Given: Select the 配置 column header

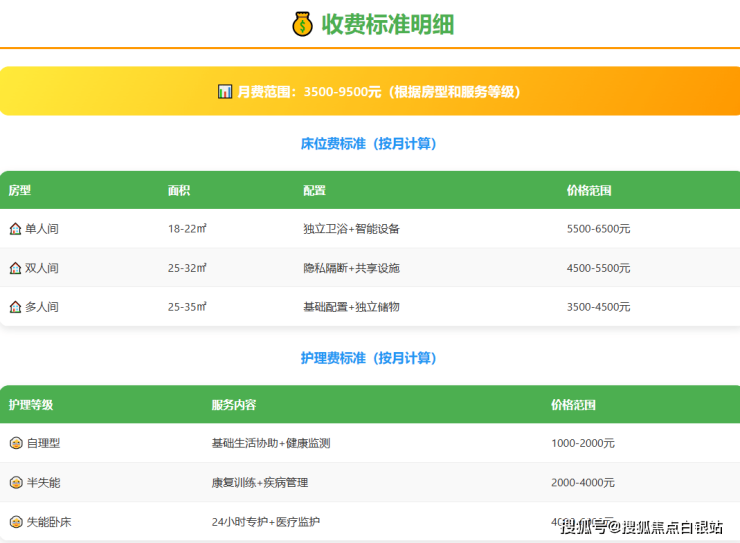Looking at the screenshot, I should [x=314, y=190].
